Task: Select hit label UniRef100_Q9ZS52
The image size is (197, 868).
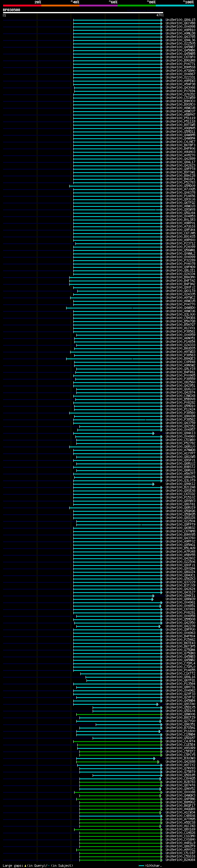Action: (180, 426)
